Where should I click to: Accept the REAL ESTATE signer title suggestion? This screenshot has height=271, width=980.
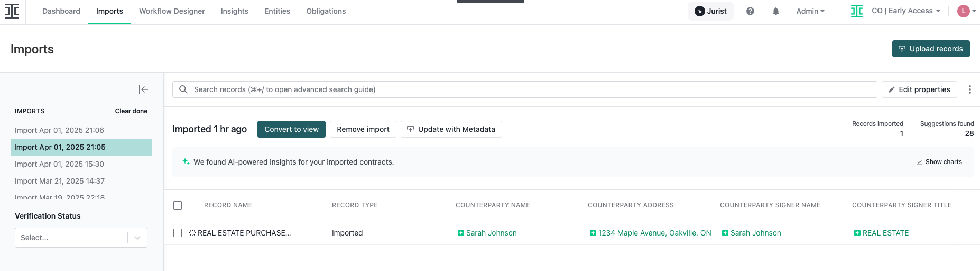click(x=857, y=233)
